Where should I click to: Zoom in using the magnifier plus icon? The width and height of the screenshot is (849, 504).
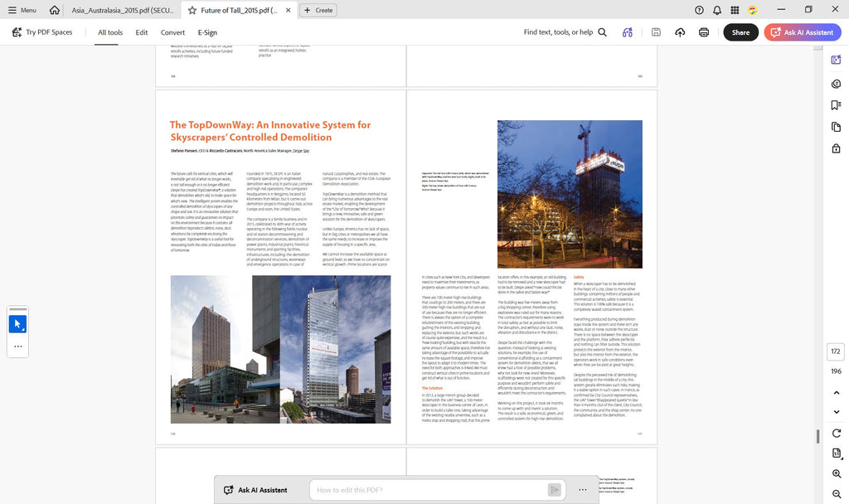[837, 473]
